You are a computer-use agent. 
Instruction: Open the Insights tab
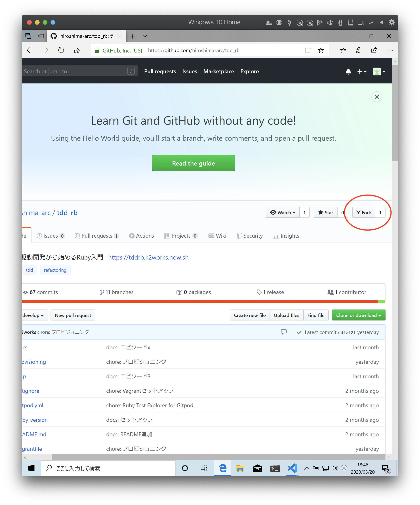(x=286, y=236)
